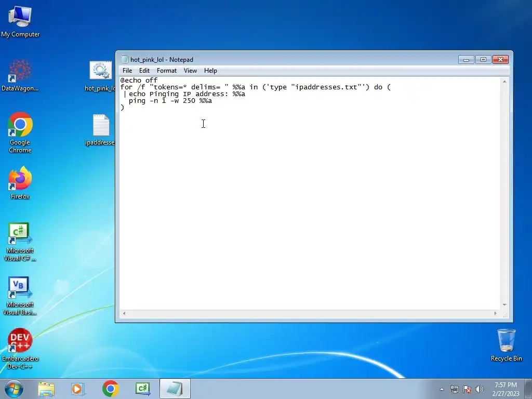532x399 pixels.
Task: Click the horizontal scrollbar left arrow
Action: 124,313
